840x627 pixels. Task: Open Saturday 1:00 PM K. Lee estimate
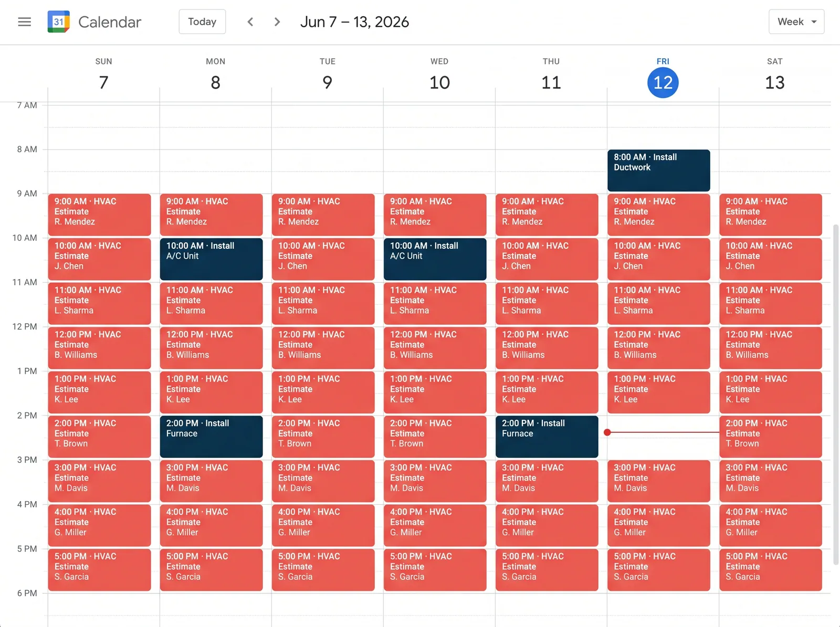tap(771, 392)
